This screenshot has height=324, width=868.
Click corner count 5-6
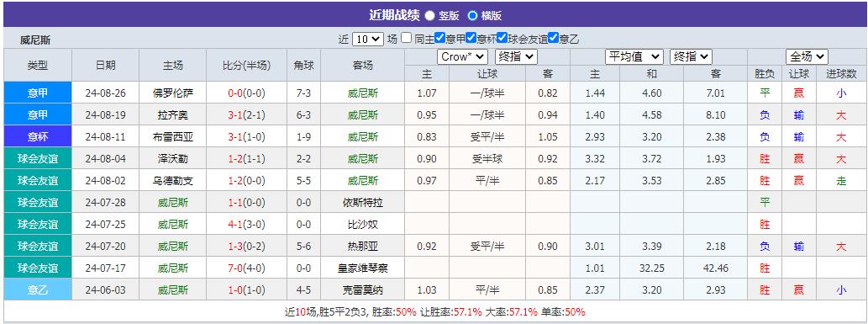pos(303,247)
